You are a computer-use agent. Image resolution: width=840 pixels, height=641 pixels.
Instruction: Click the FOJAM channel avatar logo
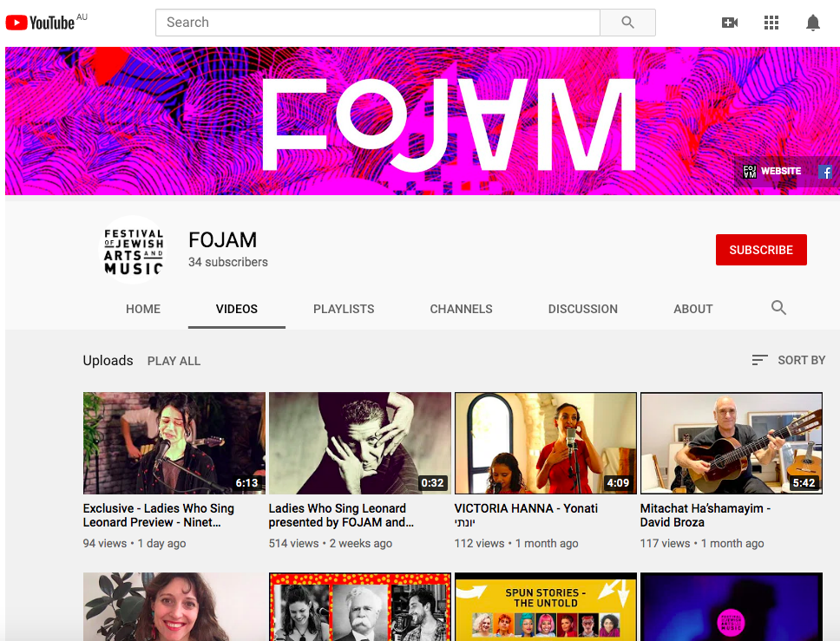pos(134,251)
